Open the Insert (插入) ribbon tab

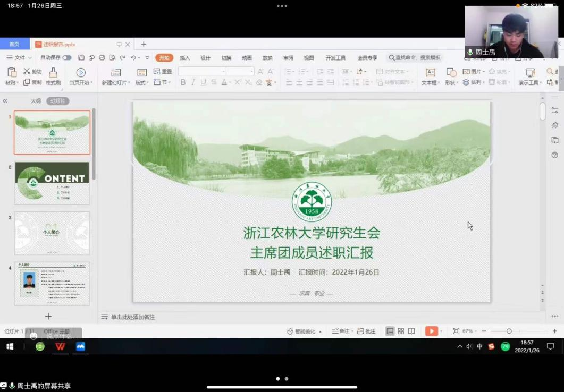coord(184,58)
